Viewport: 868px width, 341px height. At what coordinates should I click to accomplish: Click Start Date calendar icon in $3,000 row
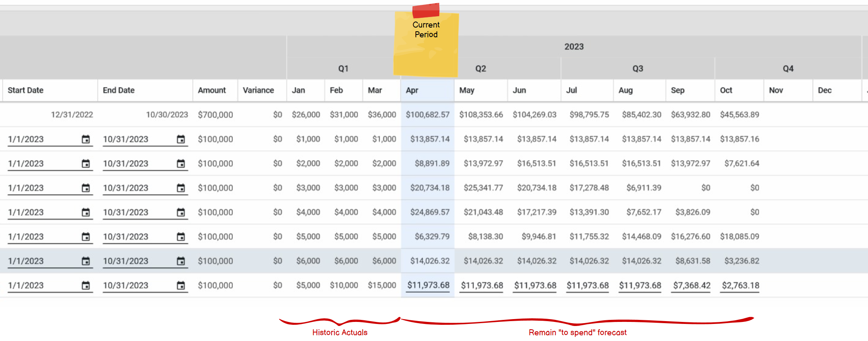point(85,188)
